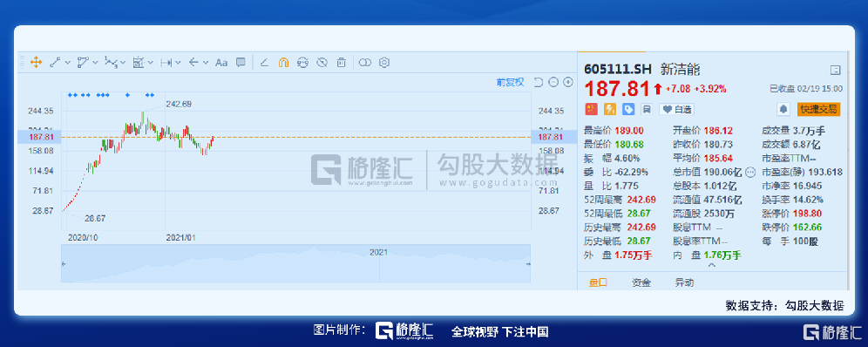Screen dimensions: 868x347
Task: Click 跌停价 value 162.66
Action: pyautogui.click(x=807, y=228)
